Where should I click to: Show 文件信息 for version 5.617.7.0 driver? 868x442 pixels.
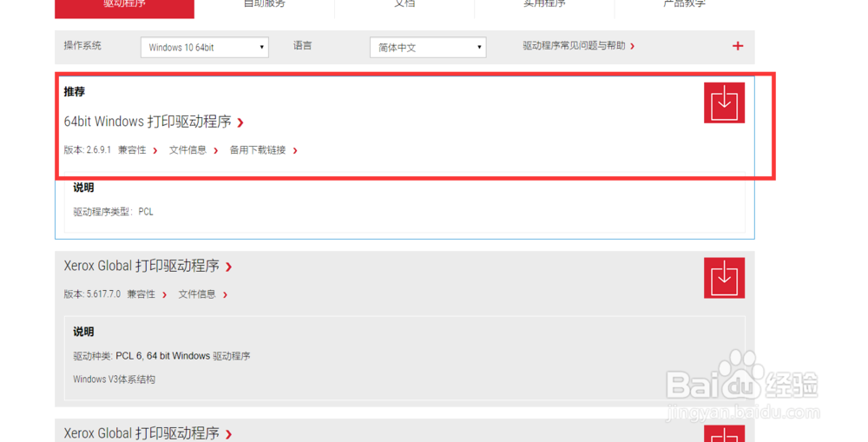202,294
